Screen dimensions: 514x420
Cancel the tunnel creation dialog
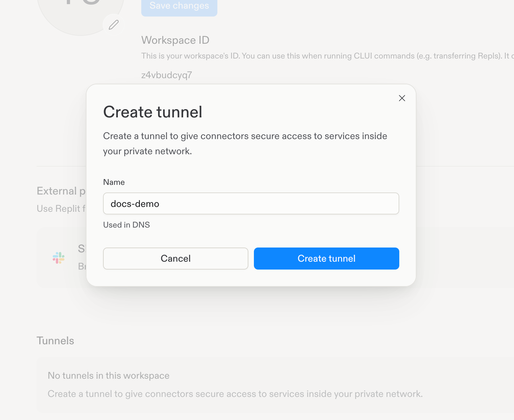176,259
